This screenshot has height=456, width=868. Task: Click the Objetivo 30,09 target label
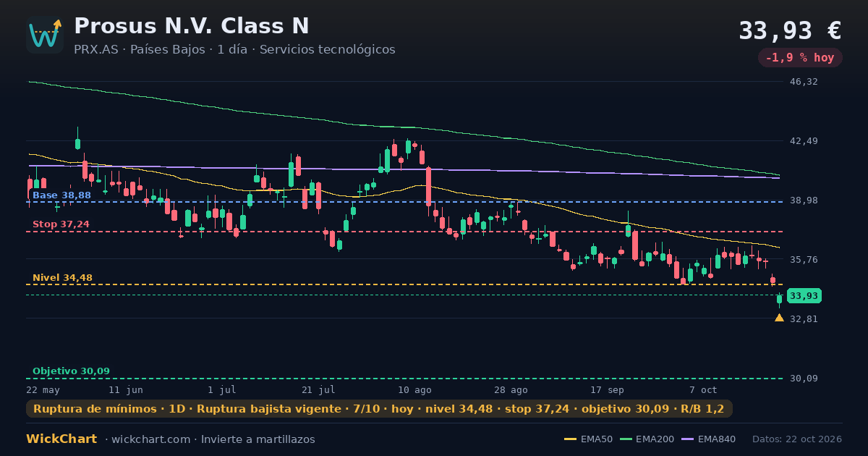tap(71, 371)
